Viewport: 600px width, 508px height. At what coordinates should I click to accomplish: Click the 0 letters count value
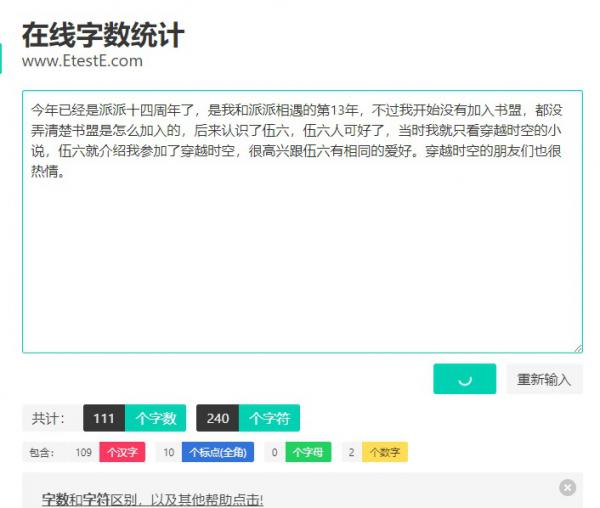tap(274, 452)
